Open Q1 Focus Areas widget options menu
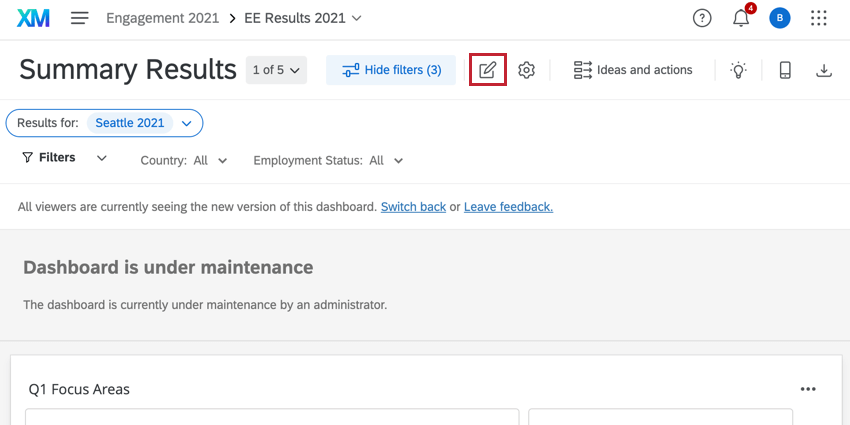The width and height of the screenshot is (850, 425). (808, 389)
